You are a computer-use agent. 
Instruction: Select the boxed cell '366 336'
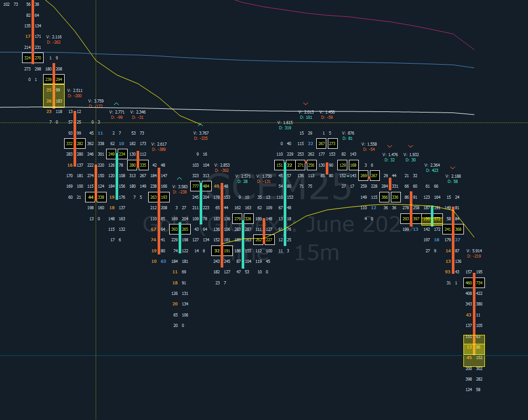tap(390, 197)
